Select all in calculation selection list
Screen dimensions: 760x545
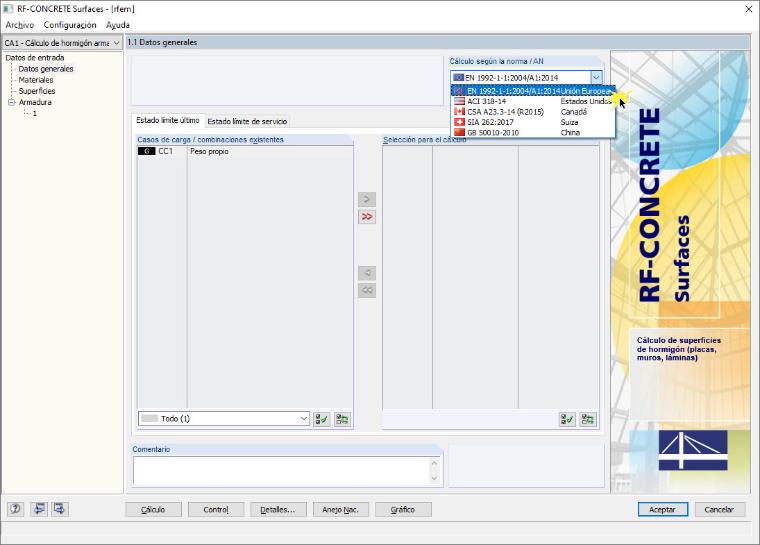click(567, 419)
